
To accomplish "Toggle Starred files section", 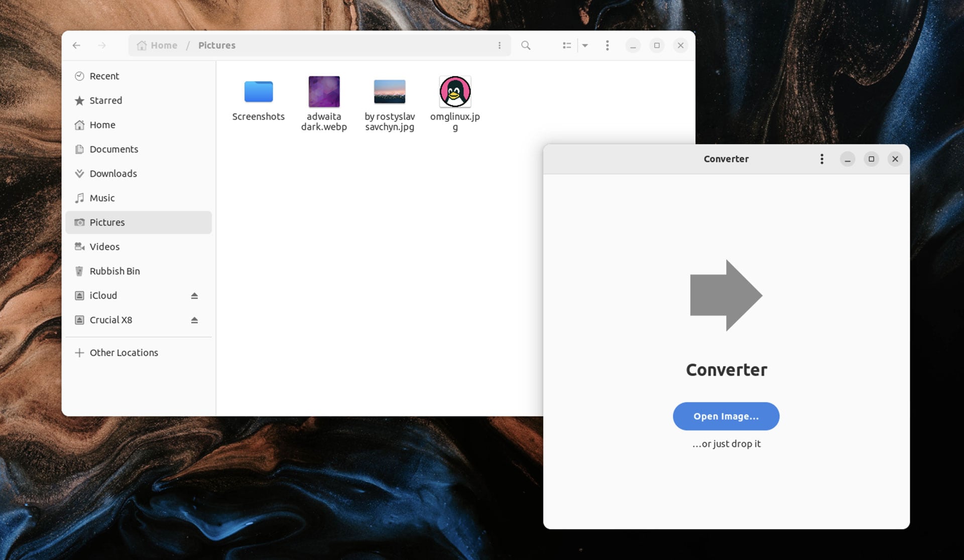I will click(106, 100).
